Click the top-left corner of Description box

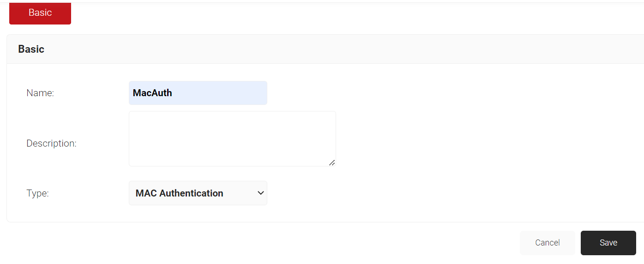coord(131,113)
